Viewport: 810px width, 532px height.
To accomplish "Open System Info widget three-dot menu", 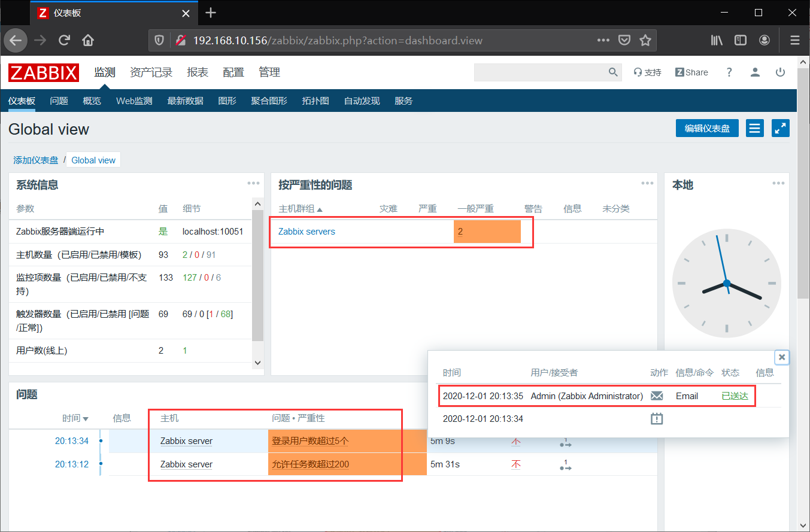I will coord(254,184).
